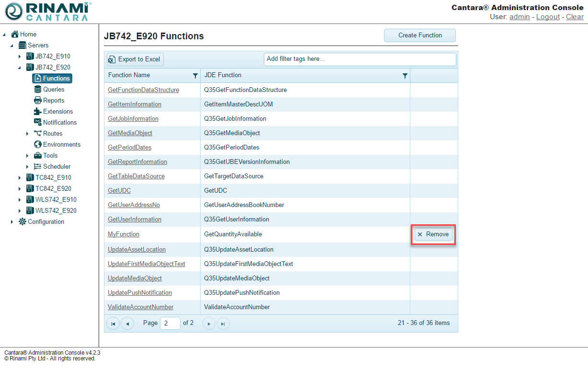588x371 pixels.
Task: Open Queries in the sidebar
Action: point(53,89)
